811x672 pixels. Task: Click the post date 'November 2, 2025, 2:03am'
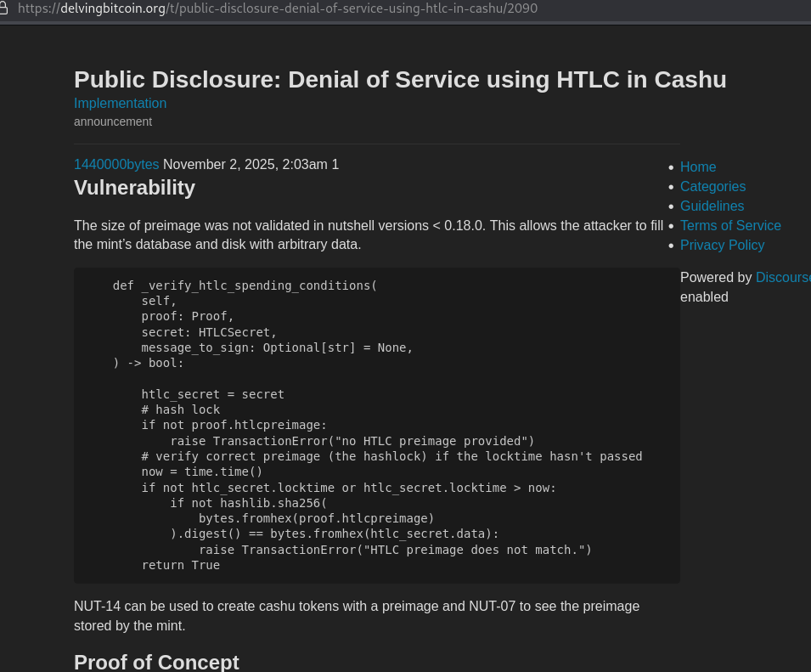click(x=245, y=165)
